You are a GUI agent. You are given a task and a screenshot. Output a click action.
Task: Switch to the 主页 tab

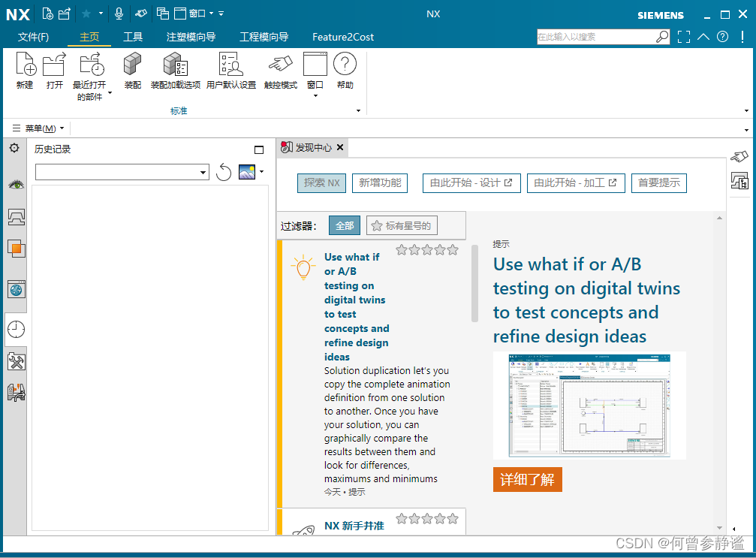pos(89,37)
